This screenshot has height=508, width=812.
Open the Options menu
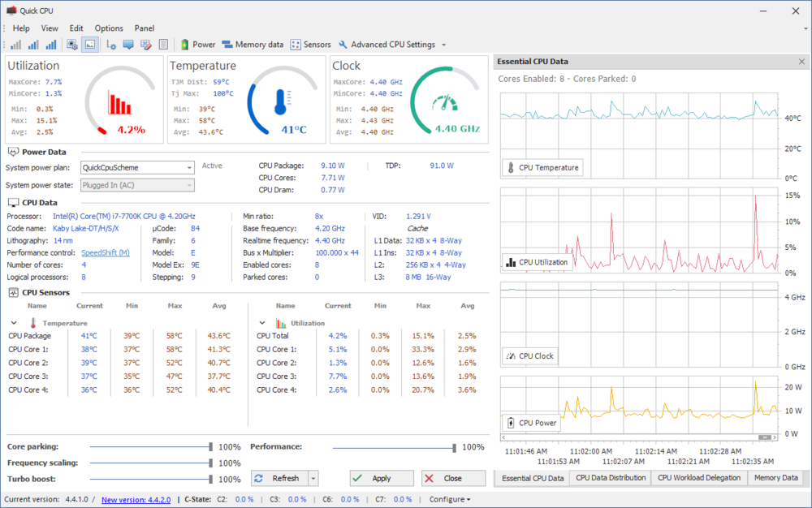108,28
